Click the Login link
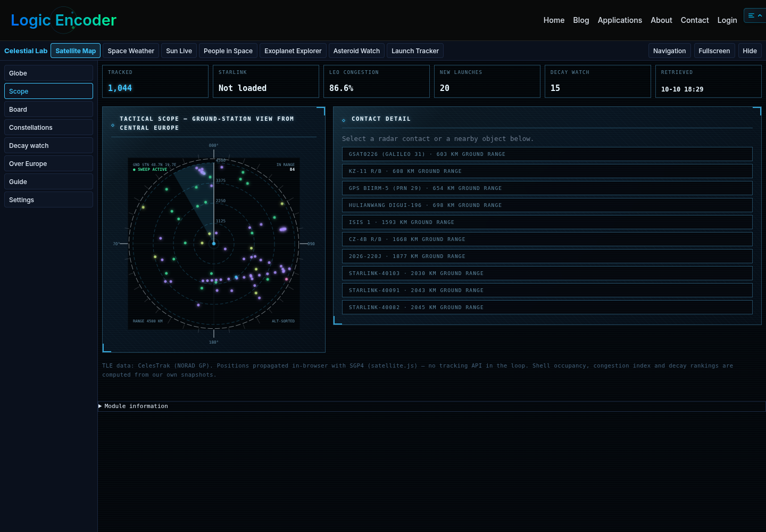The height and width of the screenshot is (532, 766). pyautogui.click(x=727, y=20)
